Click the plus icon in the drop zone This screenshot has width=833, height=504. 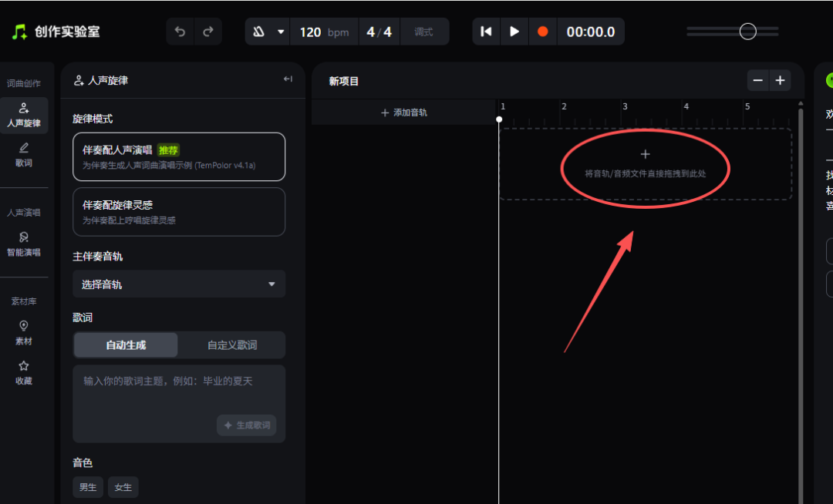645,154
